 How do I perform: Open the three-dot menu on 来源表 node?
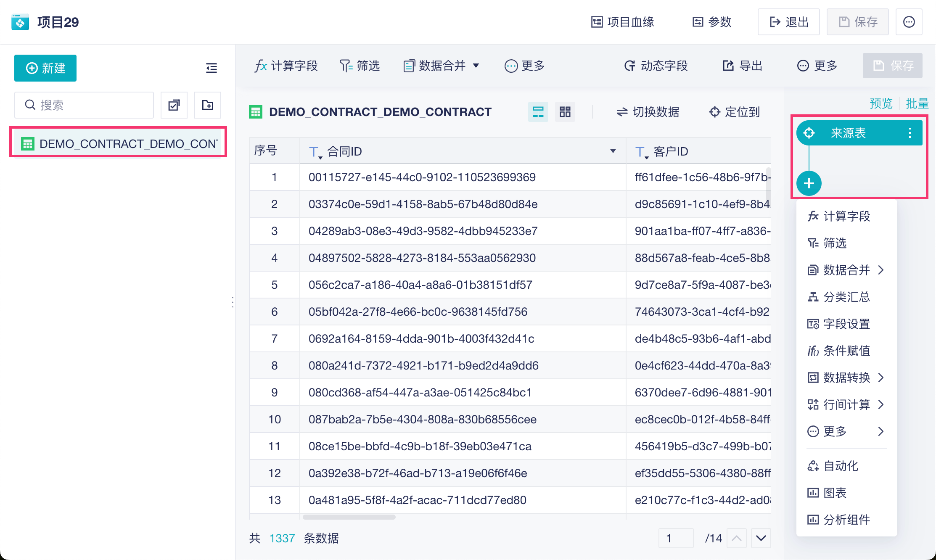click(910, 133)
